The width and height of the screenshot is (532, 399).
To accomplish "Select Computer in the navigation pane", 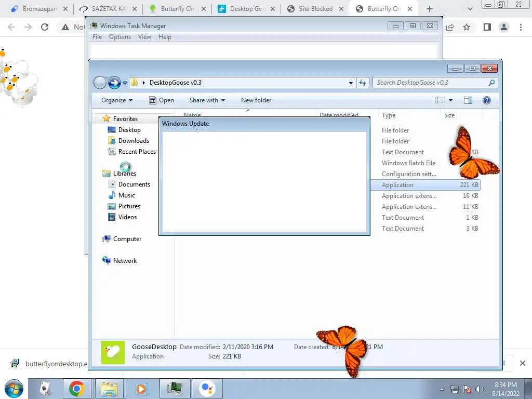I will pos(127,239).
